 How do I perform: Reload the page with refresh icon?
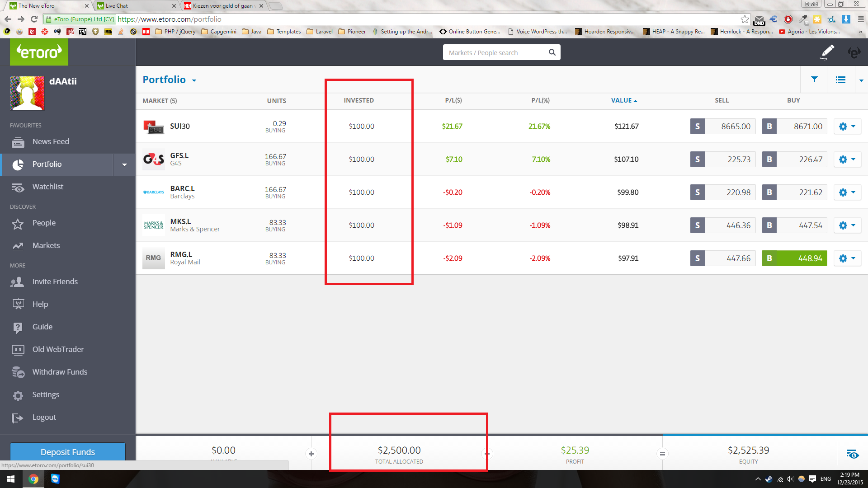pyautogui.click(x=34, y=19)
